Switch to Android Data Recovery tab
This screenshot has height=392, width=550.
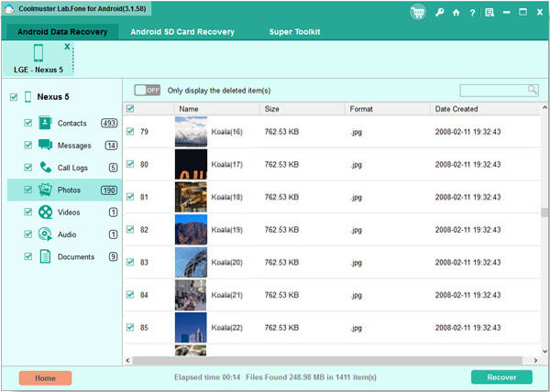[62, 32]
